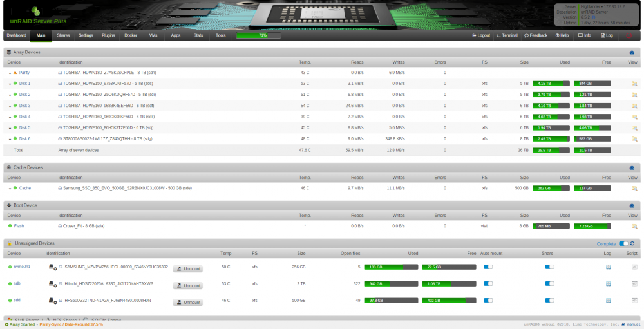Viewport: 644px width, 329px height.
Task: Click the Cache Devices dashboard gauge icon
Action: click(x=632, y=168)
